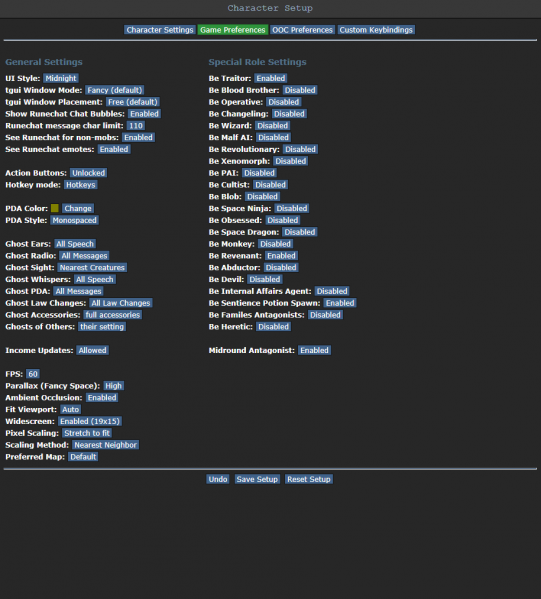Screen dimensions: 541x599
Task: Enable the Be Xenomorph role
Action: point(291,161)
